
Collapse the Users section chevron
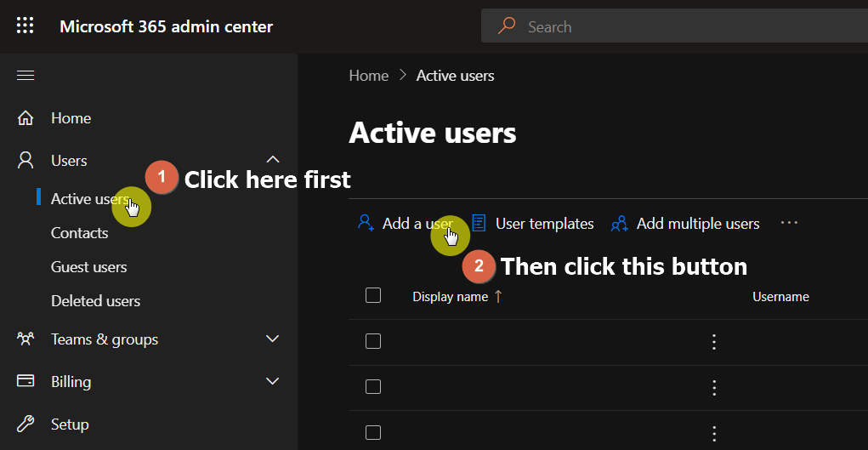[x=272, y=160]
